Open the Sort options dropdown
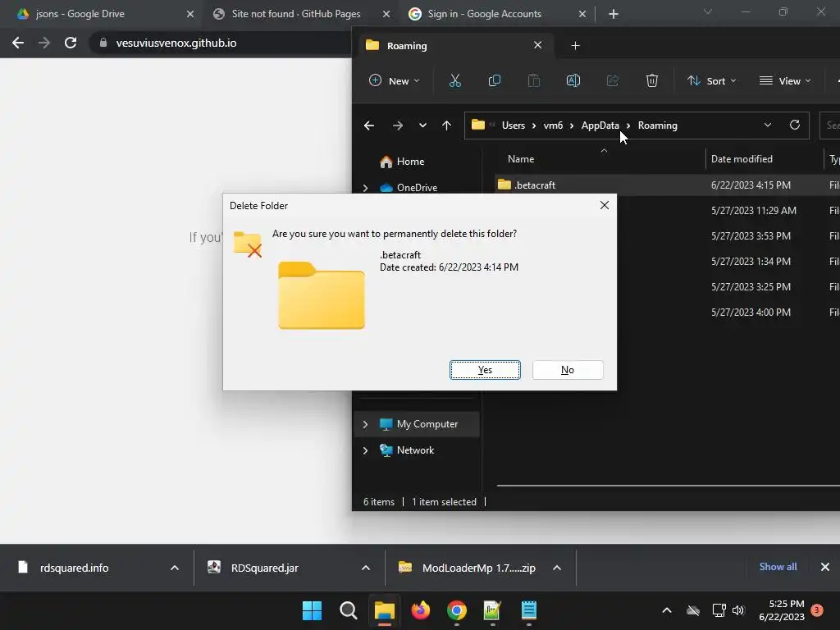The height and width of the screenshot is (630, 840). point(711,81)
